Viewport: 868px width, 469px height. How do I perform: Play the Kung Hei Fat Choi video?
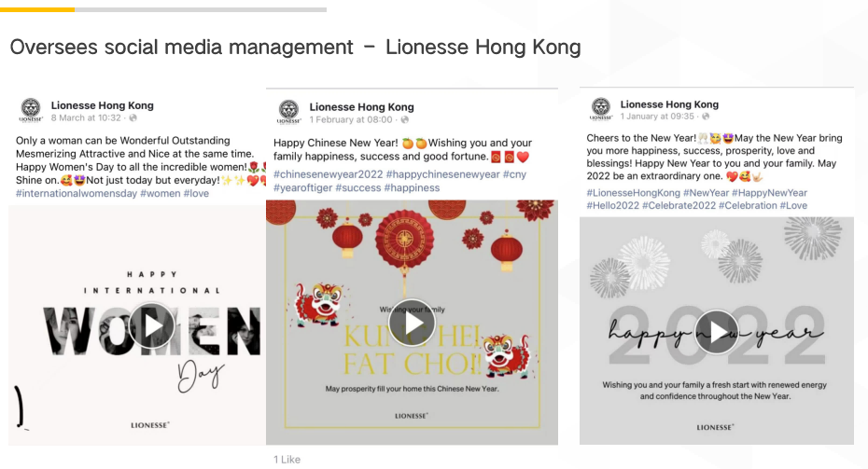point(412,323)
